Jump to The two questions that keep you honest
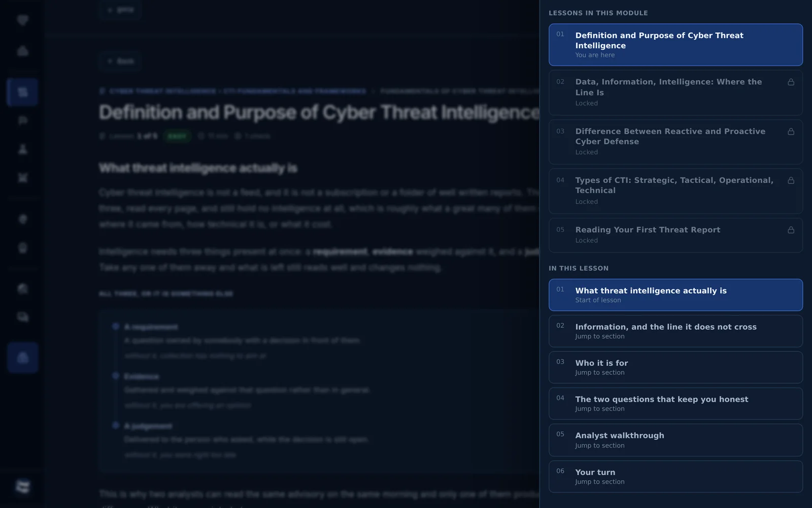The image size is (812, 508). (675, 404)
